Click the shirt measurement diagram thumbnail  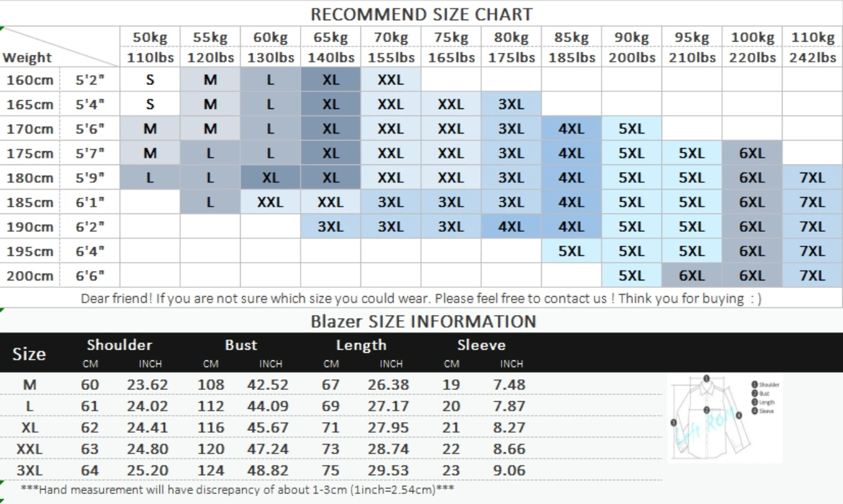(x=725, y=418)
